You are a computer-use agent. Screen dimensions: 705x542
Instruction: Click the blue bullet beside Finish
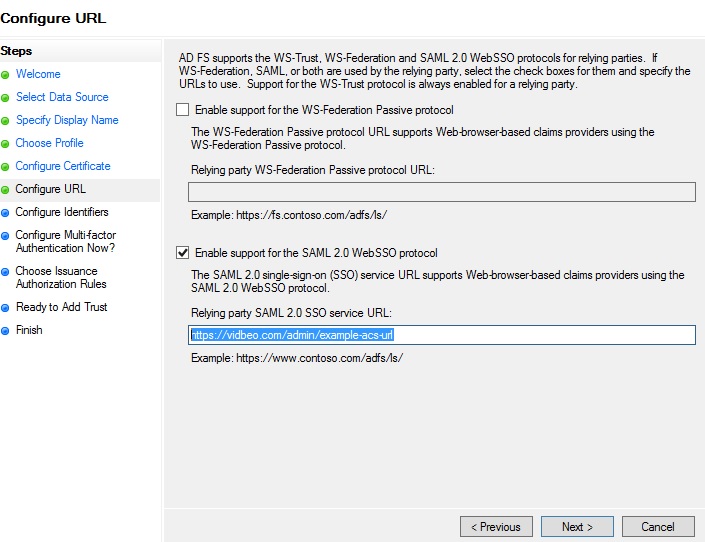click(5, 331)
